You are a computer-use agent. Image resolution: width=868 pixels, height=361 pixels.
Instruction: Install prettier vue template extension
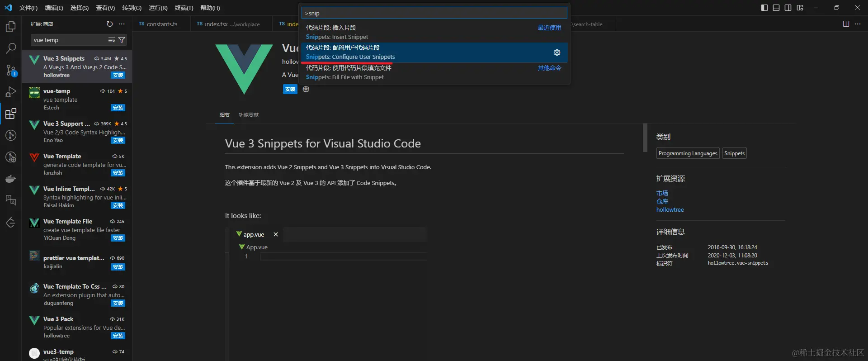click(x=118, y=267)
